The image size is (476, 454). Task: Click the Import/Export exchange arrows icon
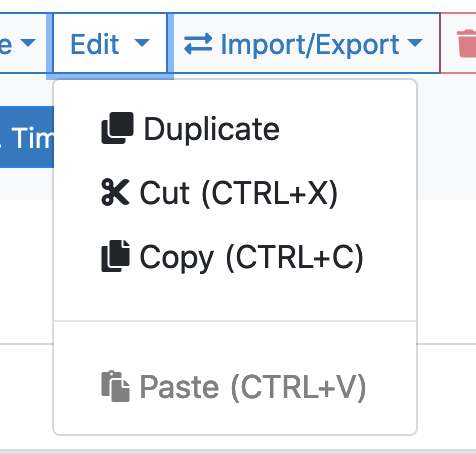[198, 43]
